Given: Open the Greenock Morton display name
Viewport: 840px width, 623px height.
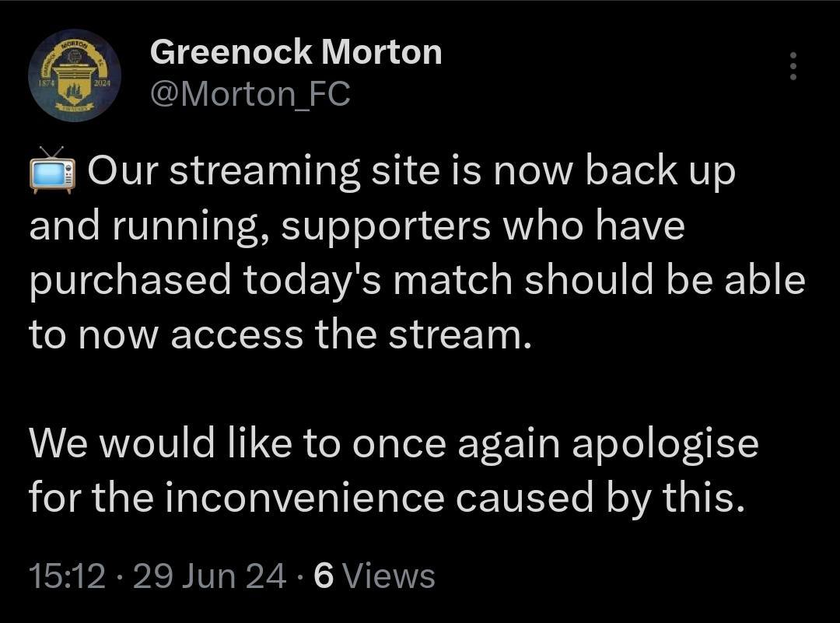Looking at the screenshot, I should coord(296,53).
